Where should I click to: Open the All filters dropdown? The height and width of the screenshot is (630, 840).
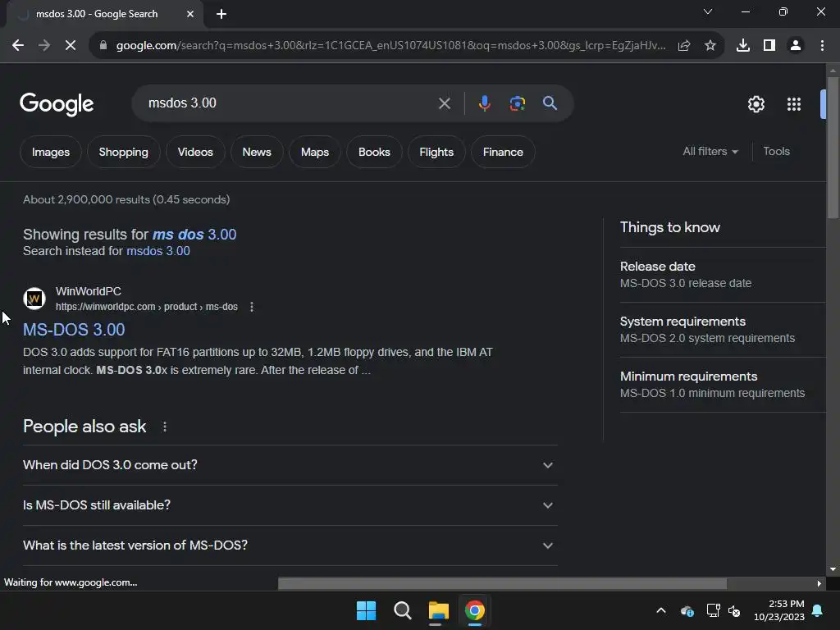[x=710, y=152]
